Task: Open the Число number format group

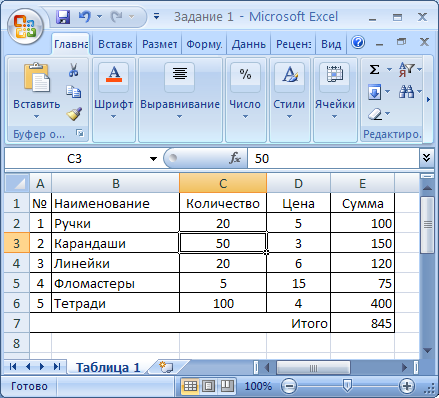Action: click(x=245, y=100)
